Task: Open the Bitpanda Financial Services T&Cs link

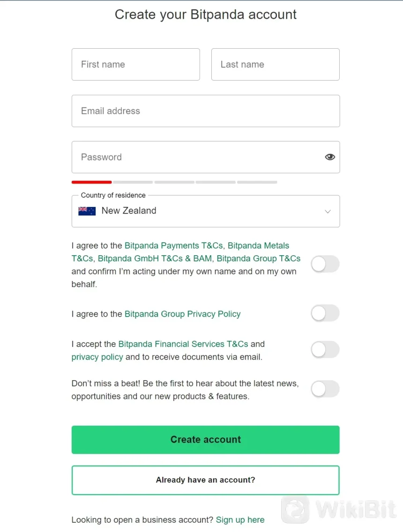Action: click(x=183, y=344)
